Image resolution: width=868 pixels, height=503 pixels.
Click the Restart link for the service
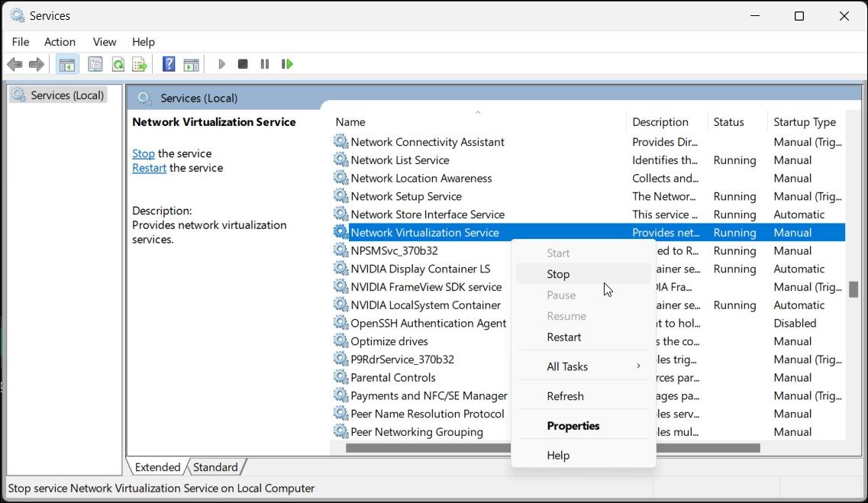click(149, 168)
